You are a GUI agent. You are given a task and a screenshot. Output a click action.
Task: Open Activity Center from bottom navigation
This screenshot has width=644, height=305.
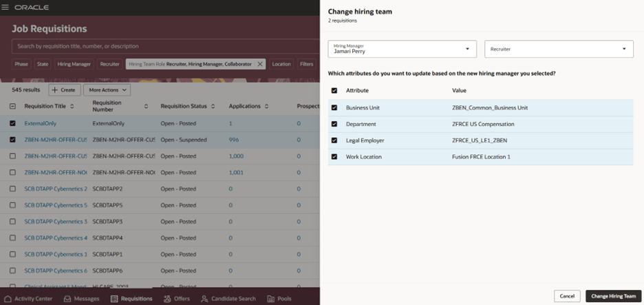[x=28, y=299]
